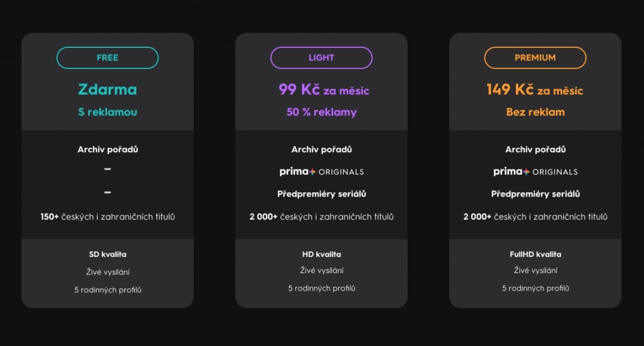
Task: Click the 150+ českých i zahraničních titulů text
Action: [108, 217]
